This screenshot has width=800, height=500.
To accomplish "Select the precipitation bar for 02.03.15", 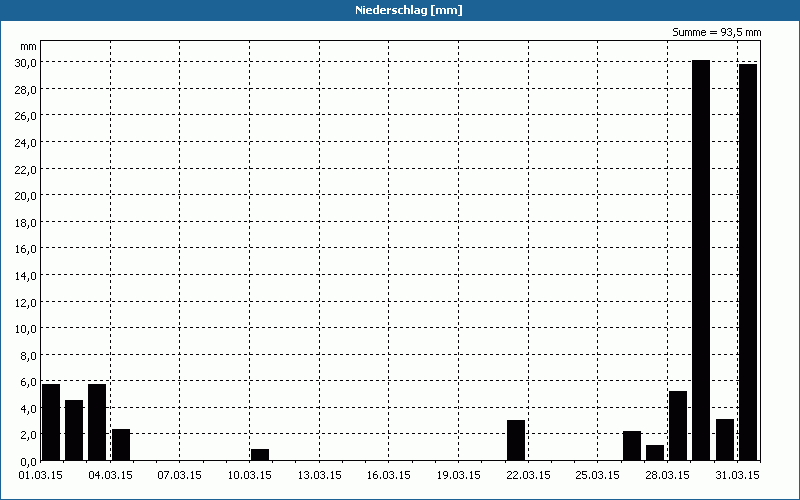I will (x=74, y=430).
